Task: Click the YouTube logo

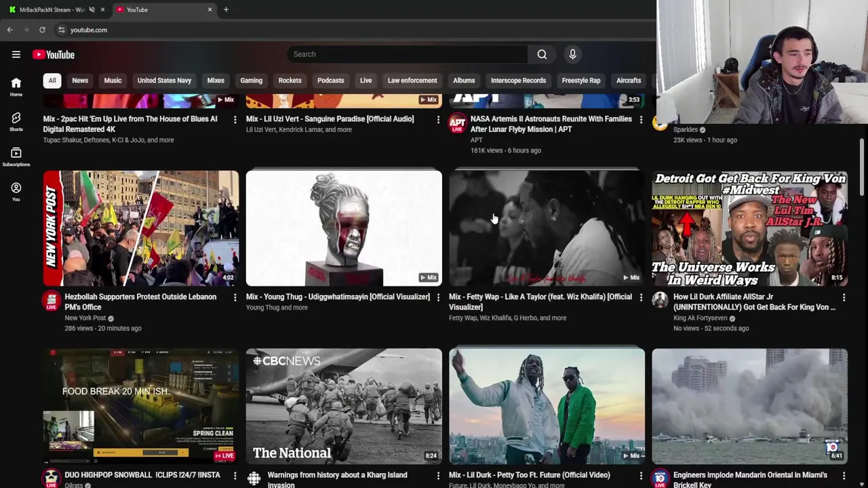Action: (x=54, y=54)
